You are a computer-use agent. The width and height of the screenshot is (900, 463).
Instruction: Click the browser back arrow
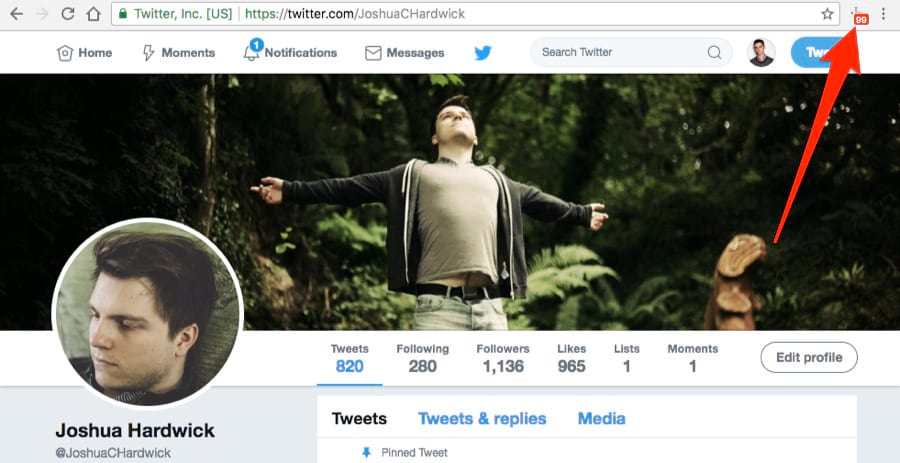click(x=16, y=15)
